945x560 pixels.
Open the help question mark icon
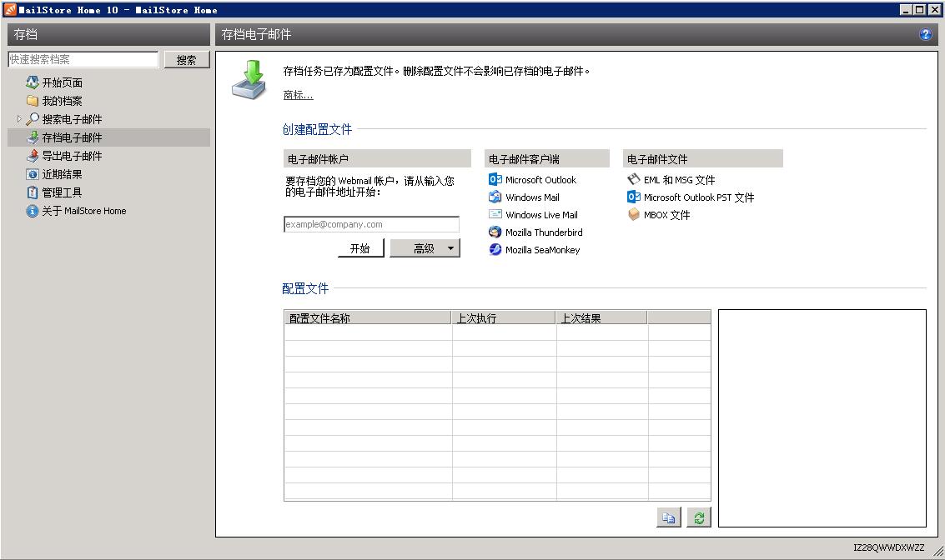(925, 34)
